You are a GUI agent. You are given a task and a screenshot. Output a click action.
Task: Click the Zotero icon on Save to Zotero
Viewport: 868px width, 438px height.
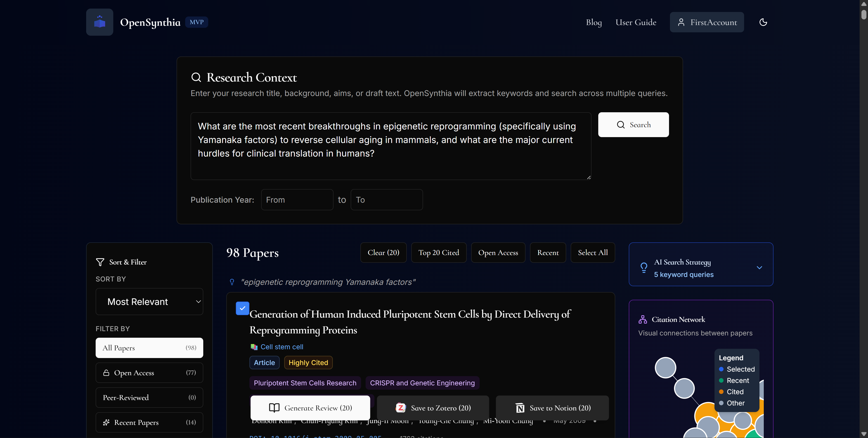[400, 408]
